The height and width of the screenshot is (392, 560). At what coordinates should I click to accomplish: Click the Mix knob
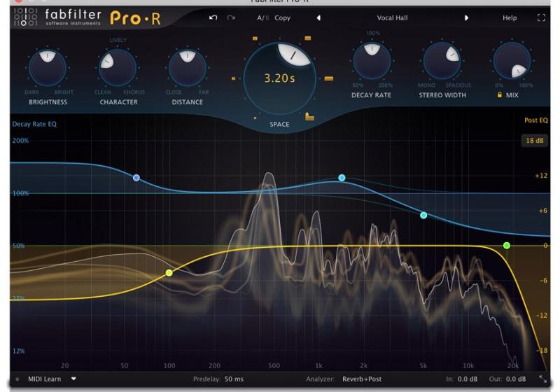click(x=512, y=61)
